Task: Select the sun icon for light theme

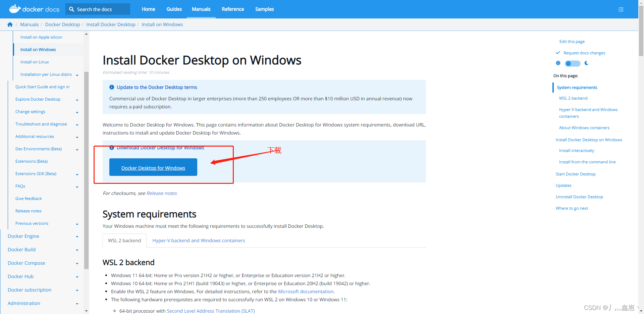Action: click(x=558, y=63)
